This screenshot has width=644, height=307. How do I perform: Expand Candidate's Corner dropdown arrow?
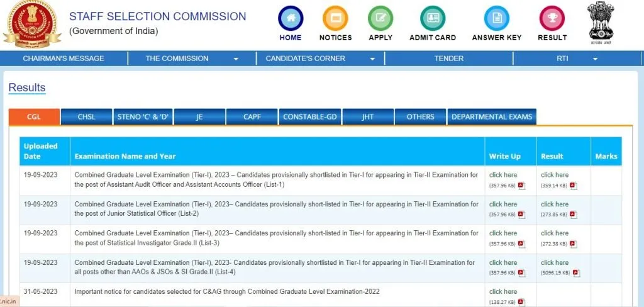click(x=372, y=59)
